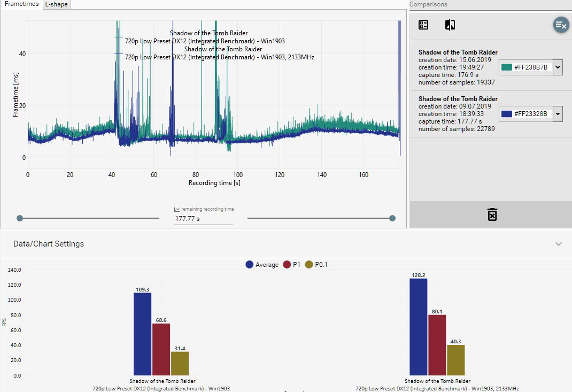The image size is (572, 392).
Task: Click left handle of recording time slider
Action: pos(20,218)
